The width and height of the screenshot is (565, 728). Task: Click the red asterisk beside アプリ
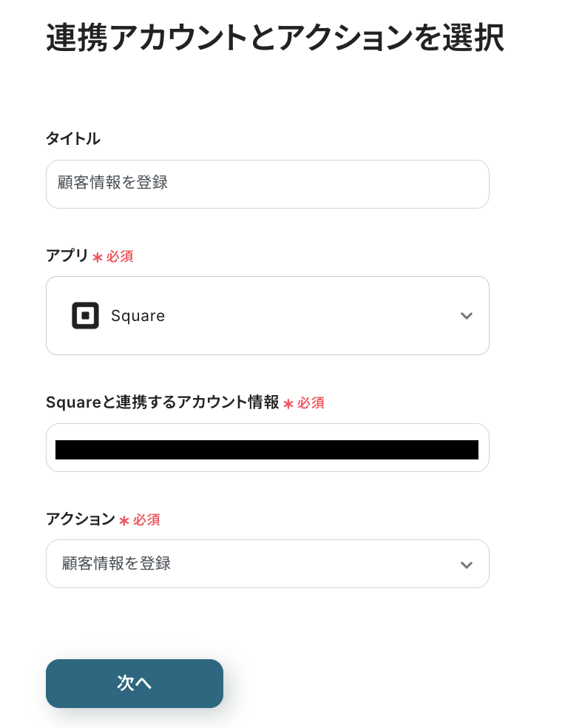(x=98, y=257)
